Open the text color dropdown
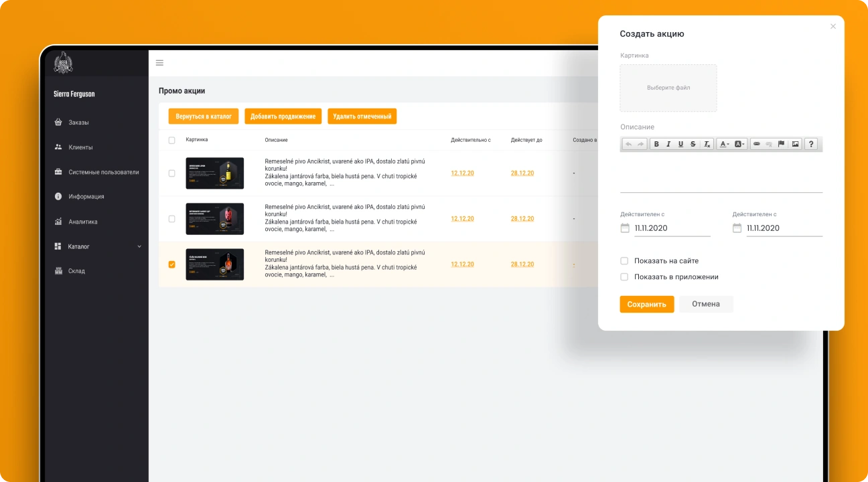Screen dimensions: 868x482 click(724, 144)
